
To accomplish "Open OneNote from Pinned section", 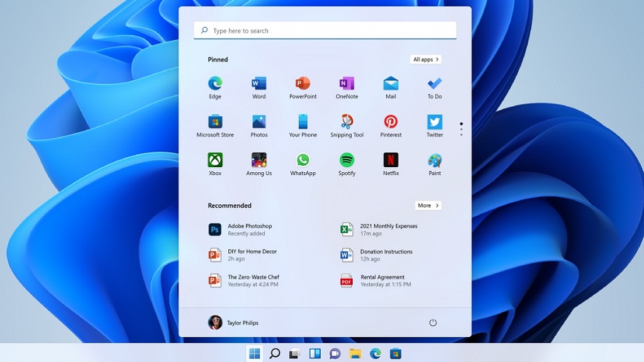I will (347, 83).
